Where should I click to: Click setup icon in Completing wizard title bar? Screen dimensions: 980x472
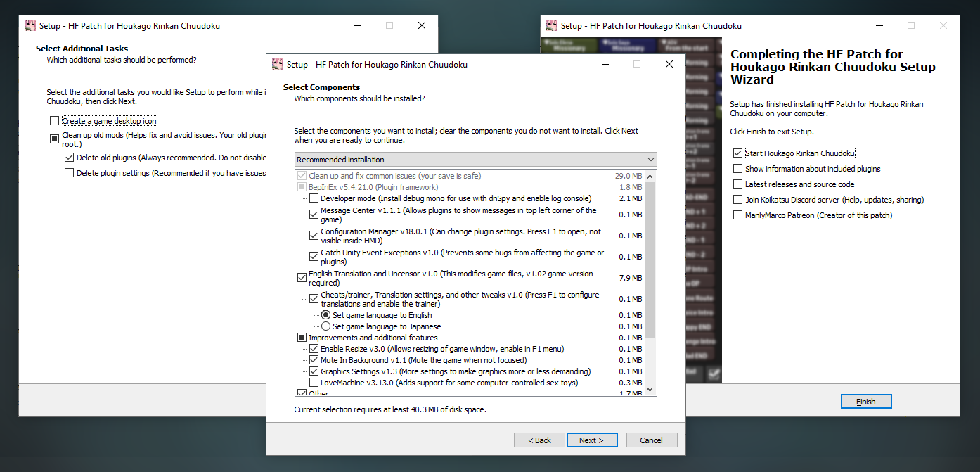pos(552,25)
